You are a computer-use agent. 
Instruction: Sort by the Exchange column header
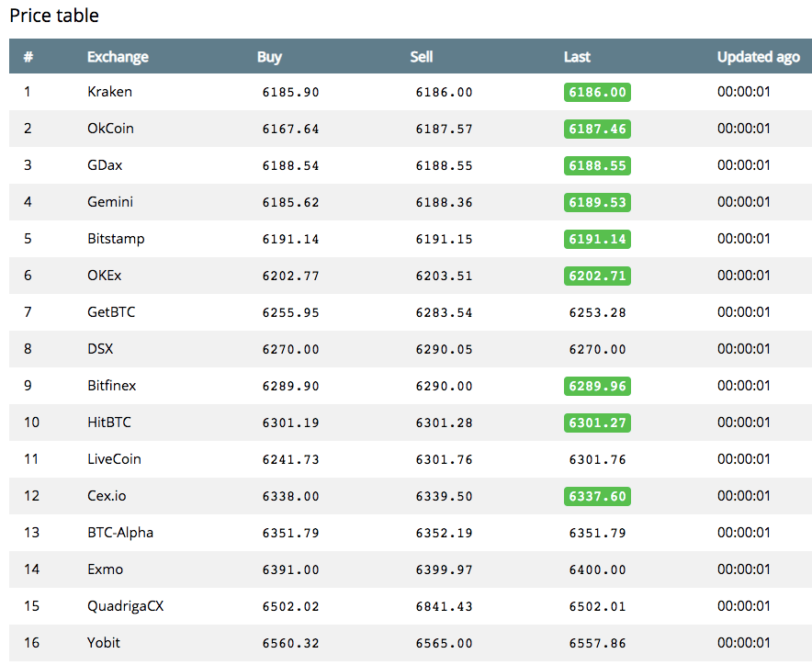(x=118, y=56)
